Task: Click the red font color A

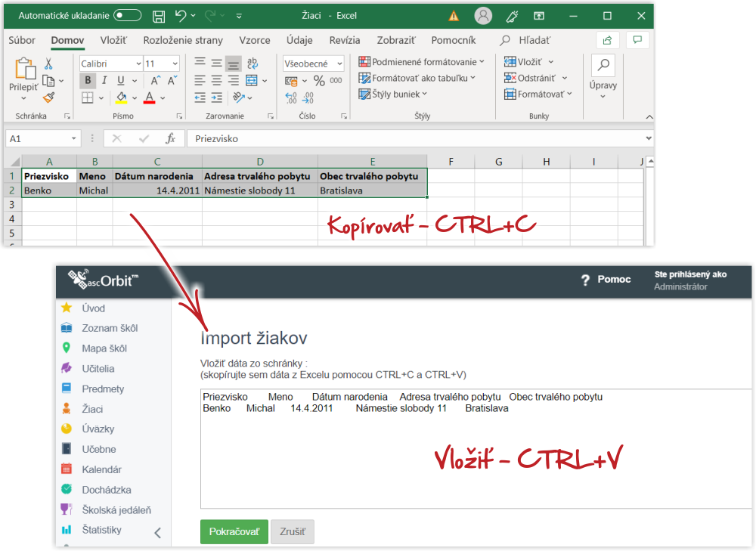Action: tap(150, 98)
